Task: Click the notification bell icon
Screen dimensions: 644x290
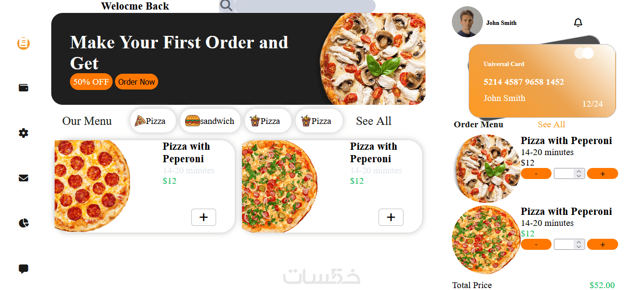Action: 578,22
